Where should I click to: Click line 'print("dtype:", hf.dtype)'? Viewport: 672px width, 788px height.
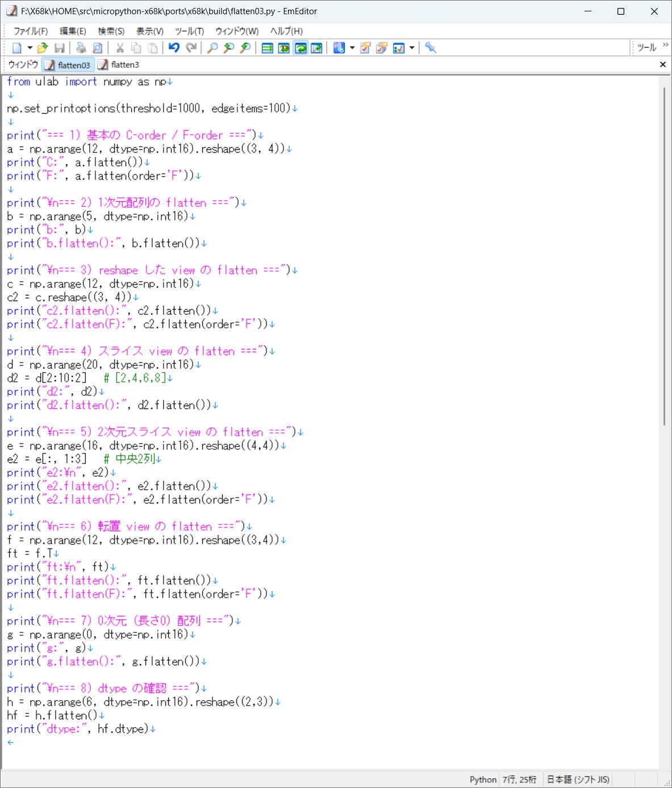(x=81, y=729)
